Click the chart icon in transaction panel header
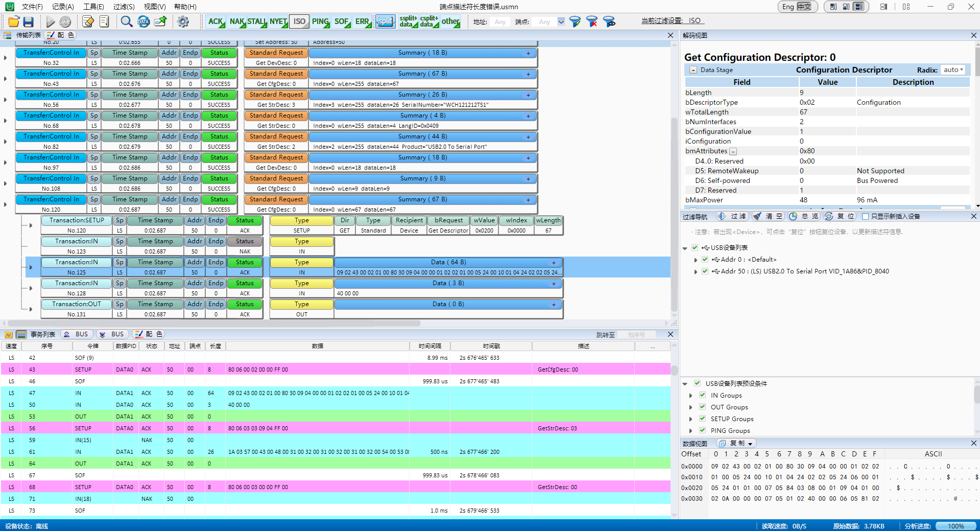This screenshot has height=531, width=980. pos(9,334)
